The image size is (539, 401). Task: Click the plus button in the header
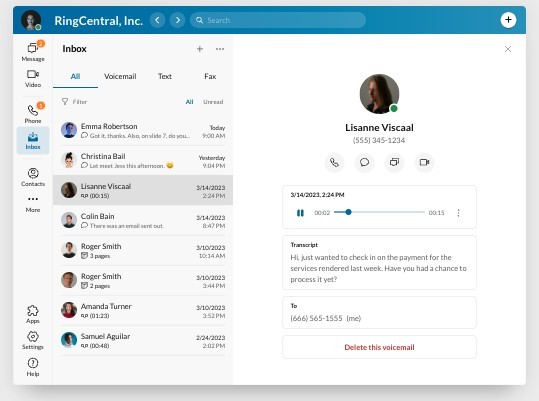(508, 20)
